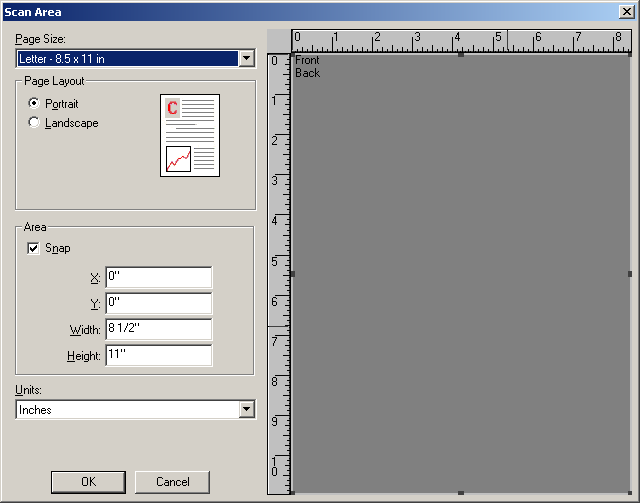Open the Page Size dropdown arrow
This screenshot has width=640, height=503.
tap(247, 58)
